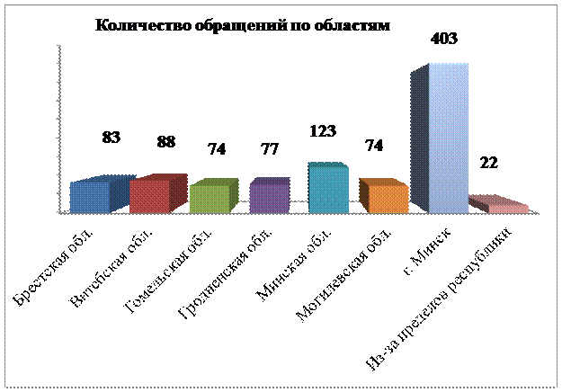Select data label above the pink bar
This screenshot has height=392, width=562.
(x=490, y=164)
